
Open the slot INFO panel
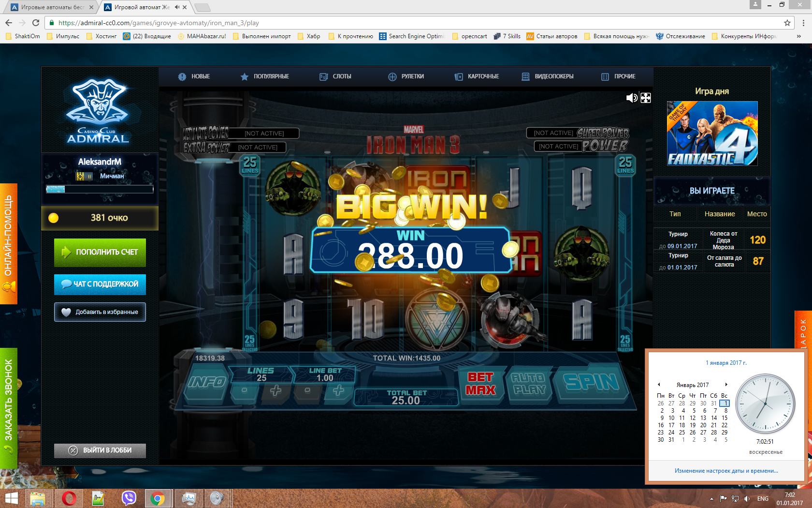click(206, 383)
